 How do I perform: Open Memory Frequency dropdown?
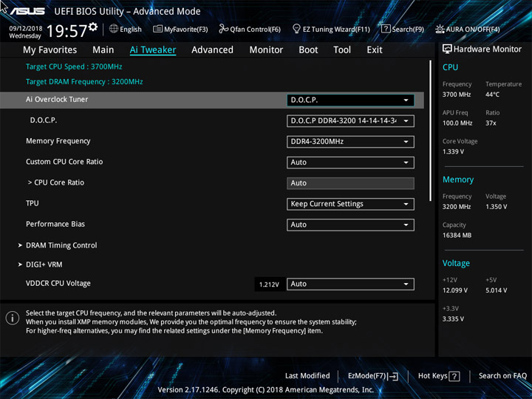pyautogui.click(x=350, y=142)
